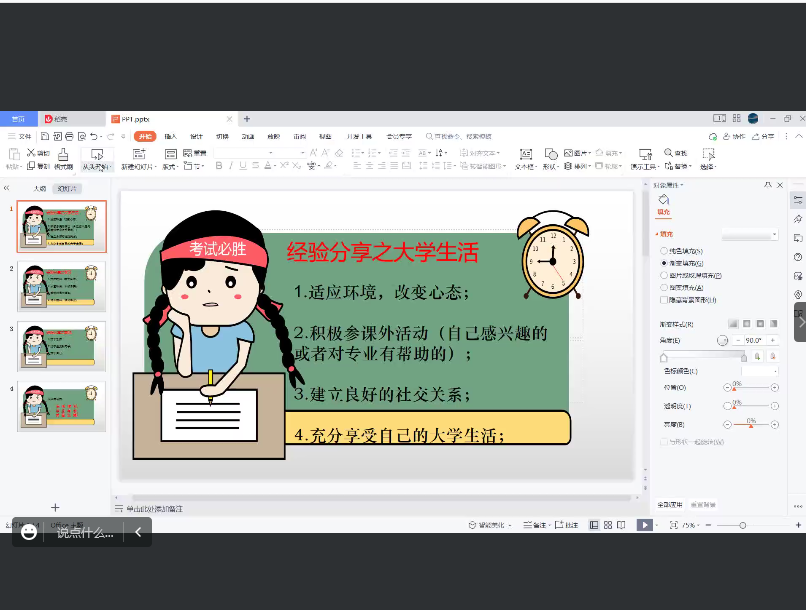Select picture or texture fill option
Image resolution: width=806 pixels, height=610 pixels.
tap(664, 275)
